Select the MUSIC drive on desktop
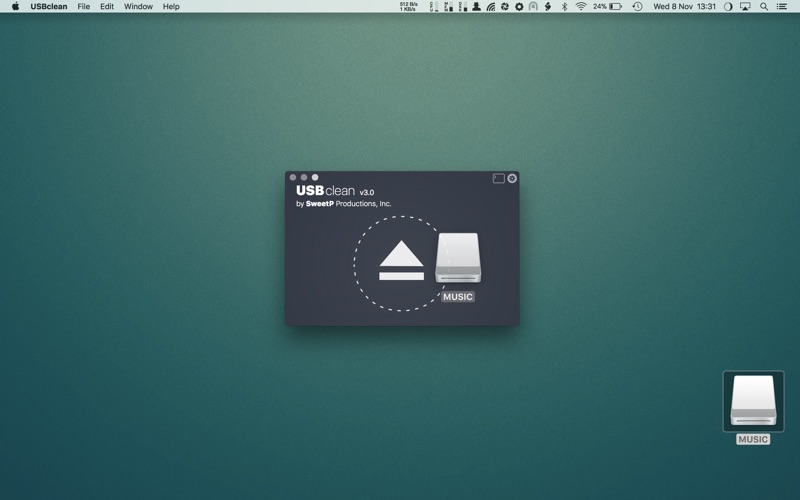This screenshot has width=800, height=500. click(x=753, y=402)
